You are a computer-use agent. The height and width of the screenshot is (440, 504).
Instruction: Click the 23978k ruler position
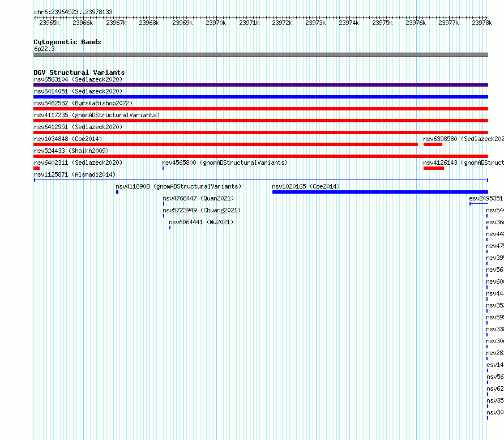482,23
